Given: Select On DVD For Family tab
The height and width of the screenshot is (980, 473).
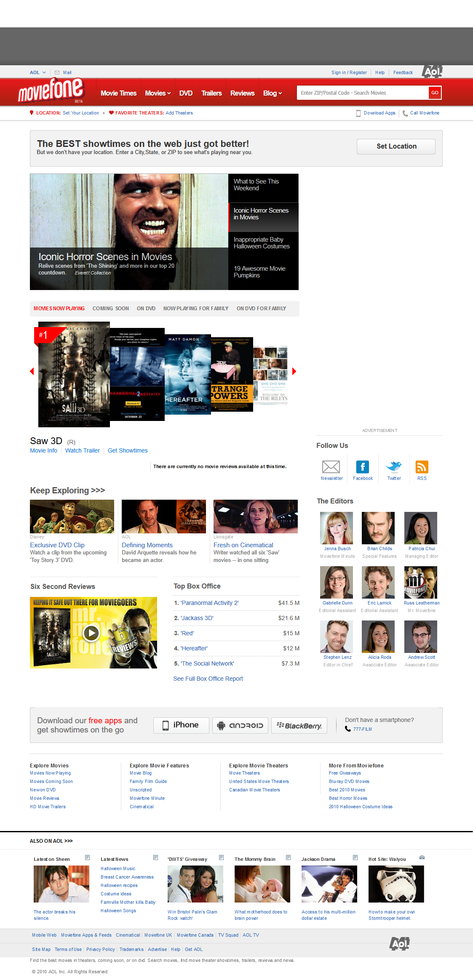Looking at the screenshot, I should [261, 309].
